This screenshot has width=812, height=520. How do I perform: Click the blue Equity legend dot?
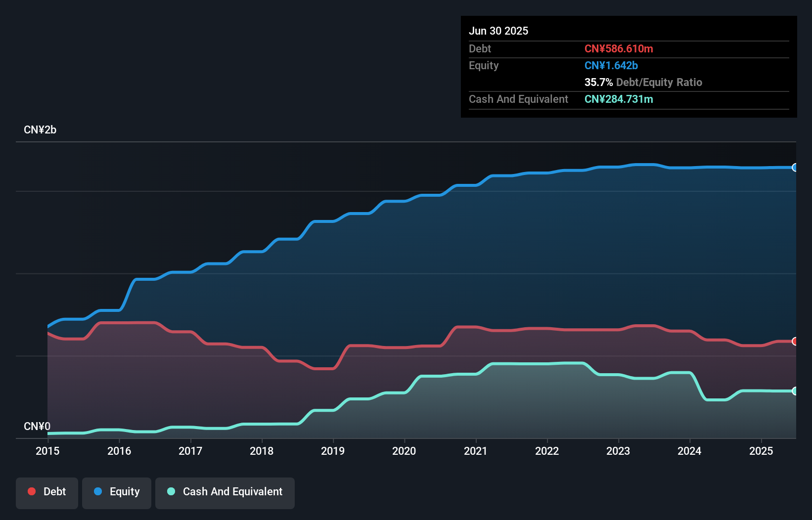tap(98, 491)
